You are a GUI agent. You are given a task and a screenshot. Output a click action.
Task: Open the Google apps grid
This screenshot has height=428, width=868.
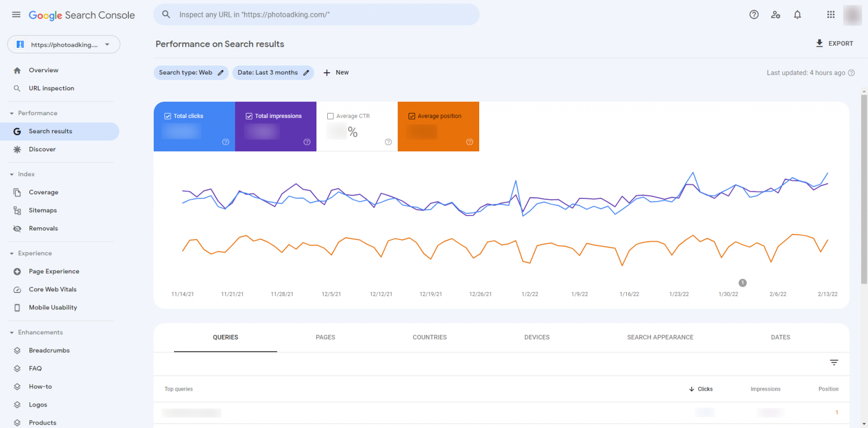(831, 14)
